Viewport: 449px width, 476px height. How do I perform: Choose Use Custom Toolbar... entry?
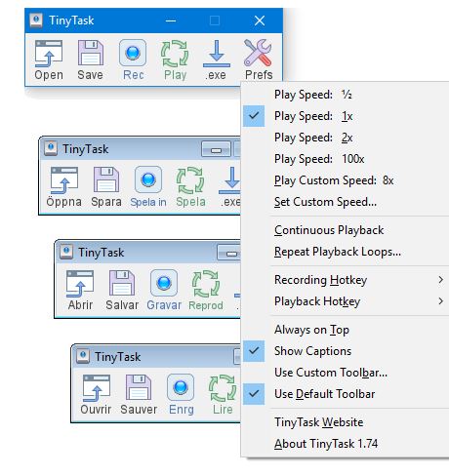345,373
